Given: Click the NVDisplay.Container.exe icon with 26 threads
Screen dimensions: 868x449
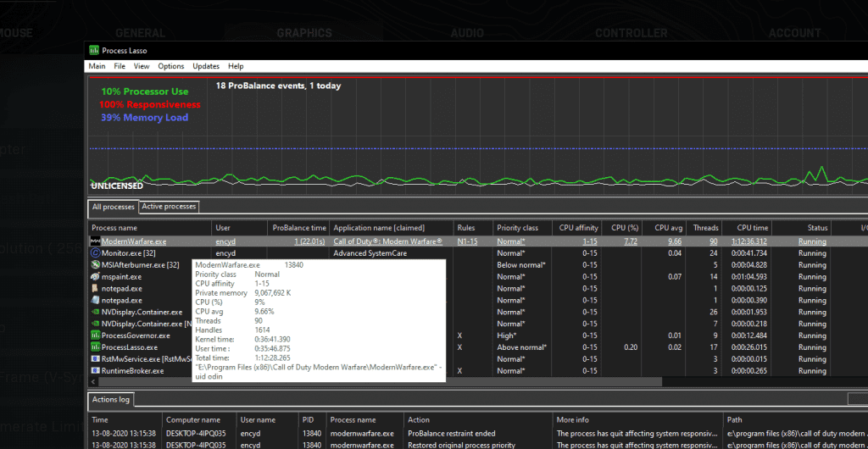Looking at the screenshot, I should (95, 312).
